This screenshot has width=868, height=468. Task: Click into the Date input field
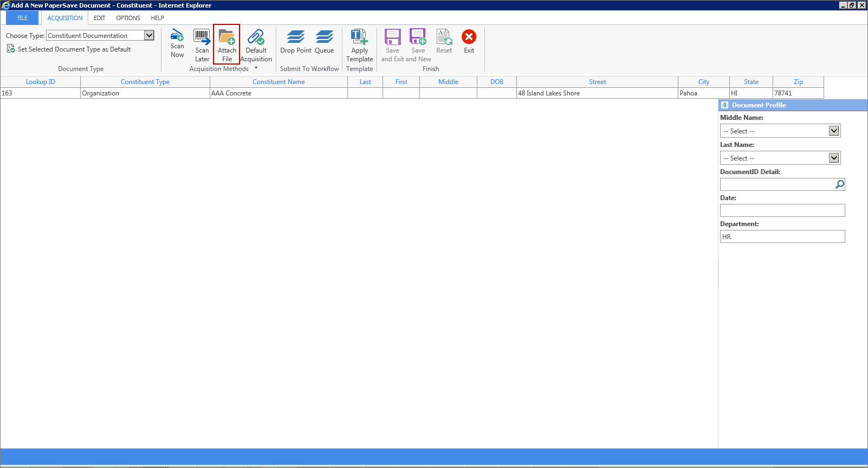[782, 210]
